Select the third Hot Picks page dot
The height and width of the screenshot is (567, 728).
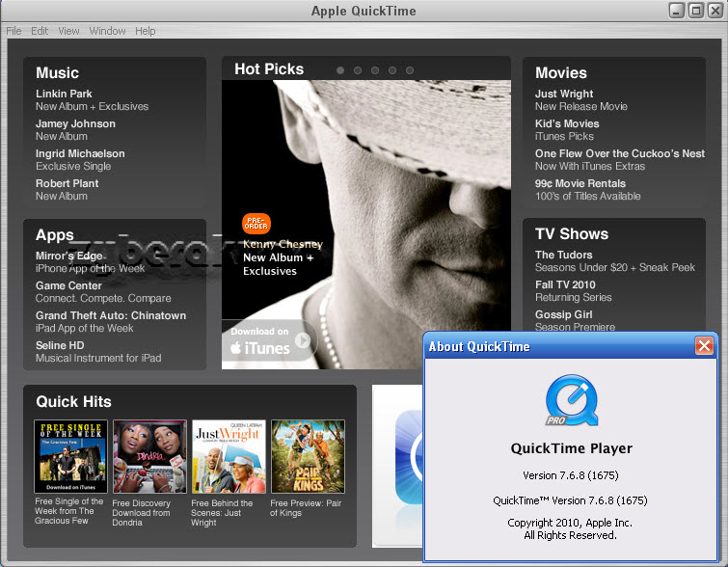375,70
